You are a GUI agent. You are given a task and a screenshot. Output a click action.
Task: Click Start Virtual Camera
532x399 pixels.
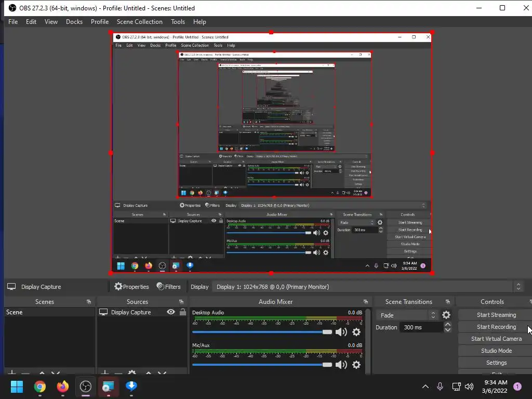tap(496, 339)
